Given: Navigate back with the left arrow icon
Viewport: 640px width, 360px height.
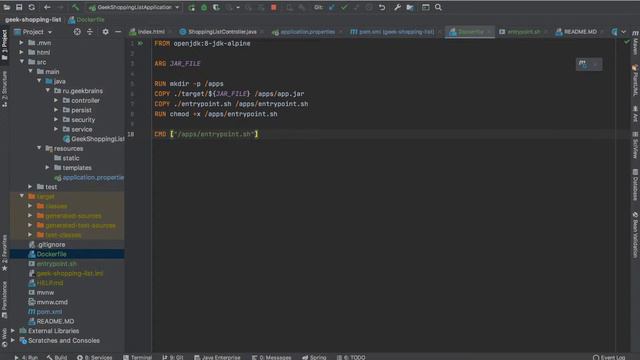Looking at the screenshot, I should [x=47, y=7].
